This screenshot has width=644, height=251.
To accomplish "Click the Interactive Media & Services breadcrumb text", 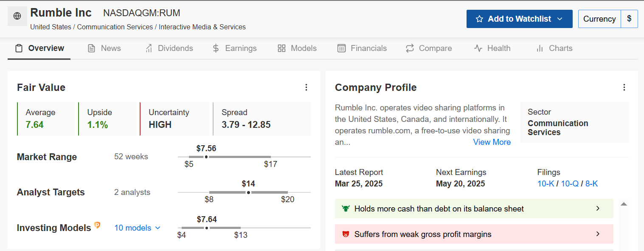I will (202, 27).
